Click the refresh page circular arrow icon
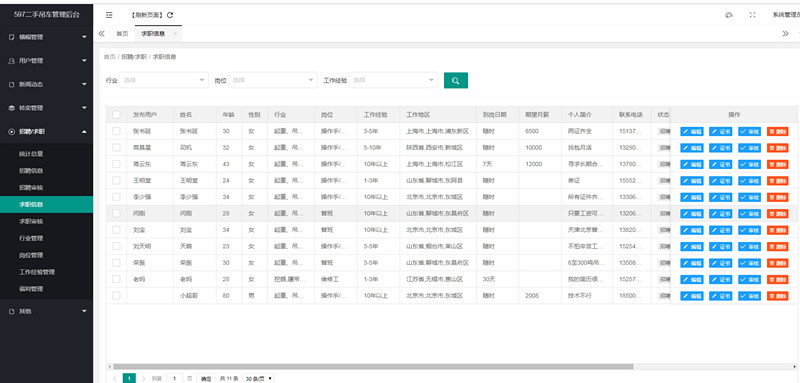The height and width of the screenshot is (383, 800). tap(170, 15)
